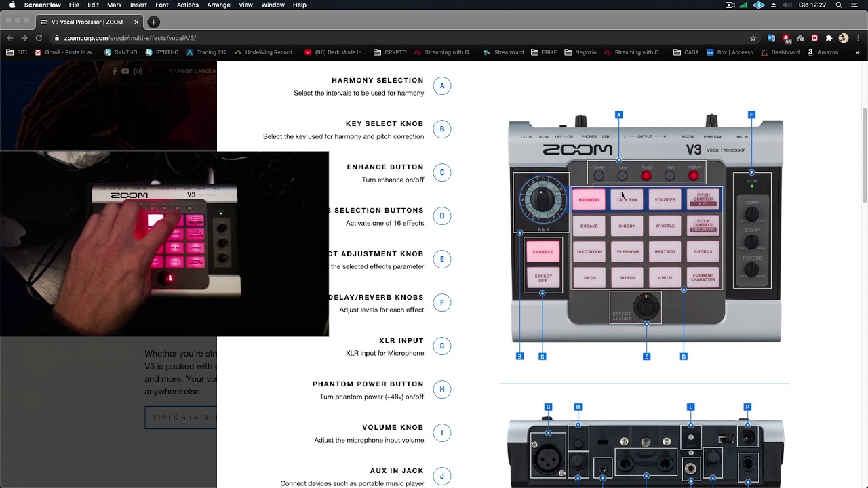
Task: Click the ENHANCE button on the V3 diagram
Action: coord(543,252)
